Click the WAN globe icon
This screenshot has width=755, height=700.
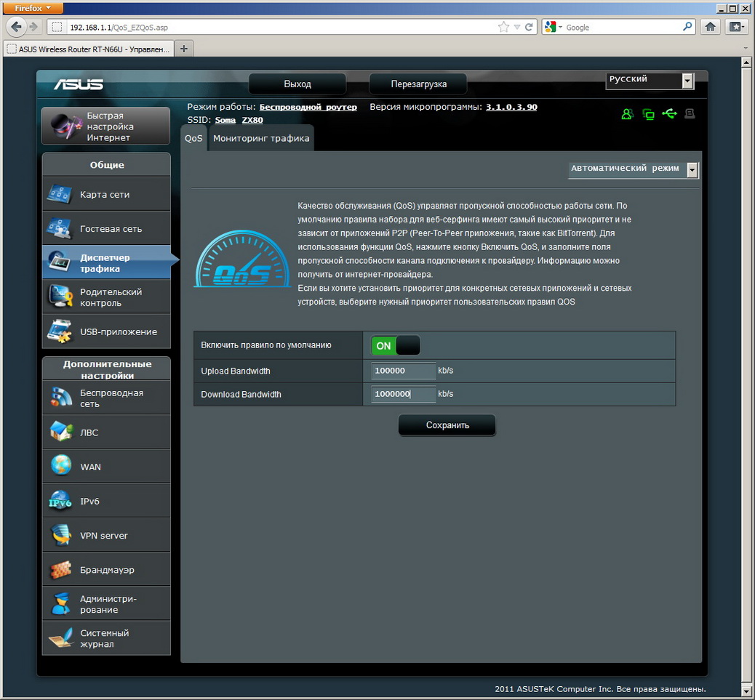61,466
